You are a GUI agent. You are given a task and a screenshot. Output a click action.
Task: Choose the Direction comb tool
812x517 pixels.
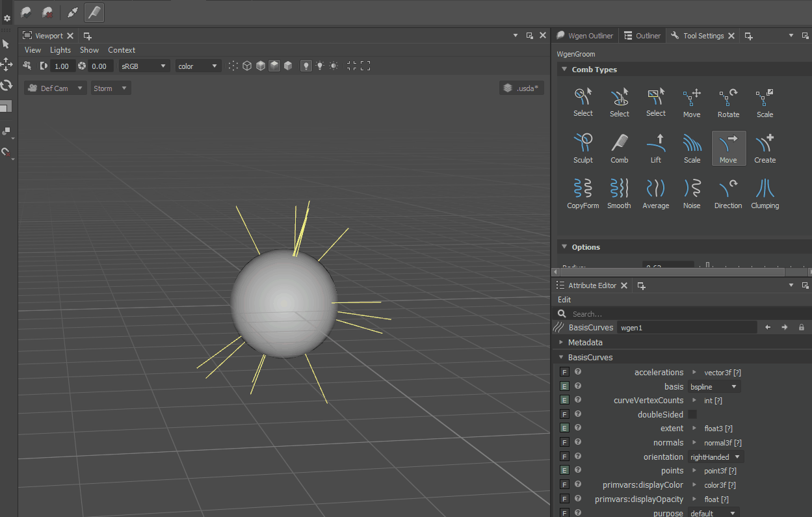(x=728, y=194)
